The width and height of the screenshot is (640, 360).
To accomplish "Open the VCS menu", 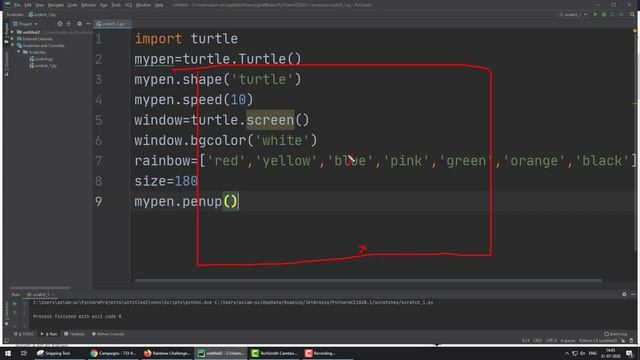I will click(x=129, y=5).
